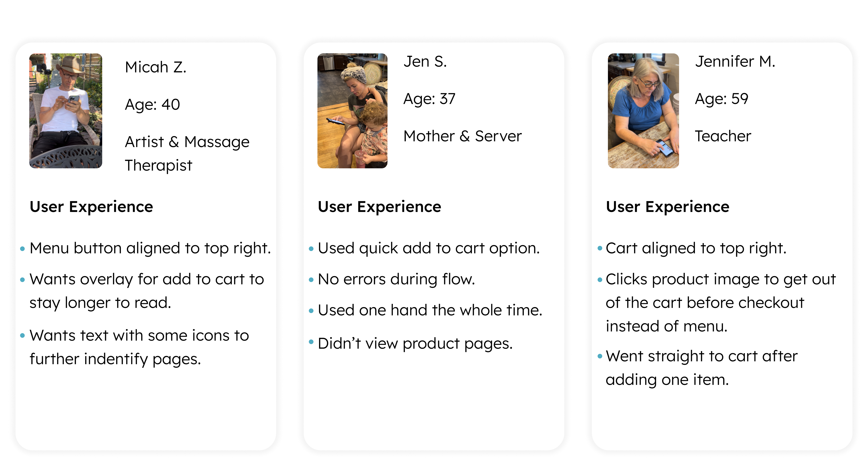Screen dimensions: 868x467
Task: Click the Artist & Massage Therapist occupation
Action: [x=187, y=153]
